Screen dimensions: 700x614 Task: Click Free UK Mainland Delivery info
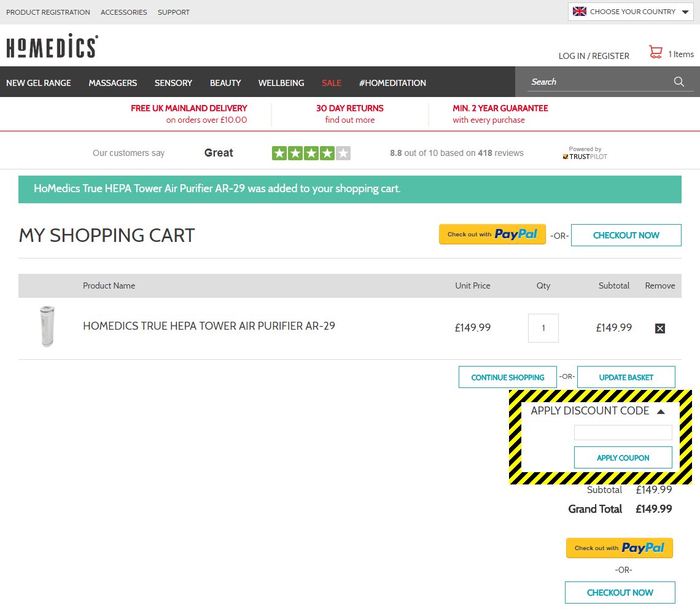pos(189,114)
